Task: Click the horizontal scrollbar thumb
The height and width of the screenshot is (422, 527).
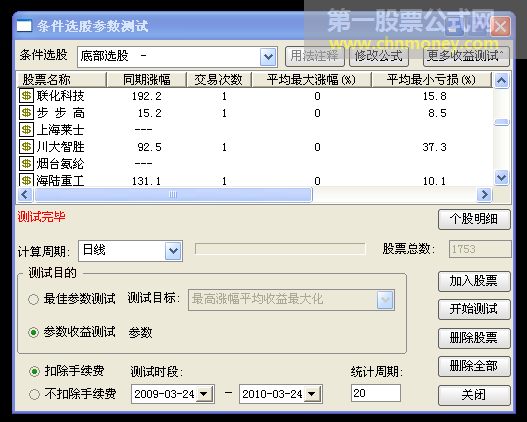Action: (x=173, y=195)
